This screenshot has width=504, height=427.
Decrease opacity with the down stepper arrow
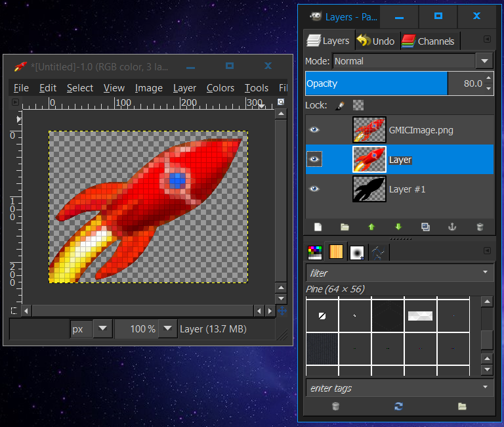pos(488,89)
